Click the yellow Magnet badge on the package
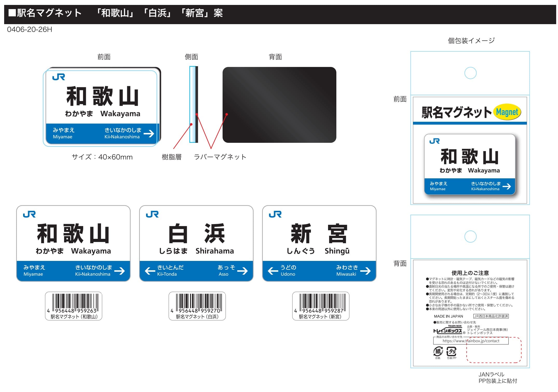Viewport: 558px width, 392px height. pyautogui.click(x=507, y=112)
